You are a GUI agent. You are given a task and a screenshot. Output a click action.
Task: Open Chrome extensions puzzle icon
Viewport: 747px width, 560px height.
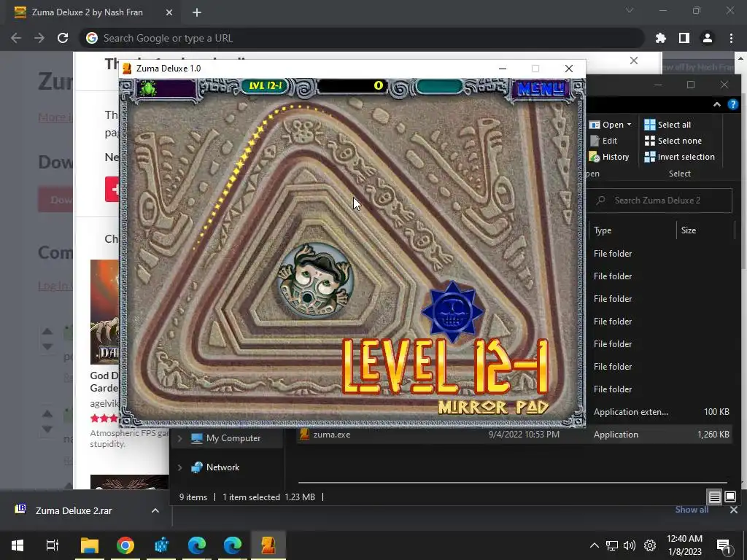point(661,38)
